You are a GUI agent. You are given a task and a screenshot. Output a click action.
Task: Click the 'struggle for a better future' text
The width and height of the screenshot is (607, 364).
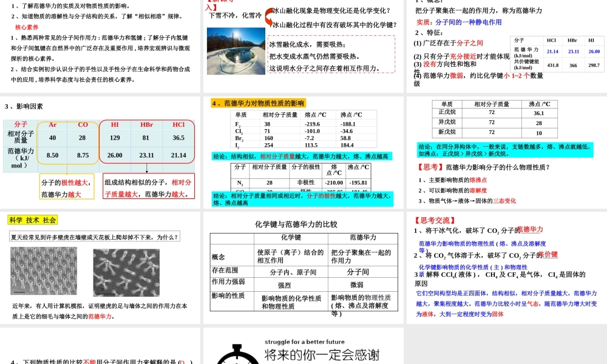pos(305,342)
